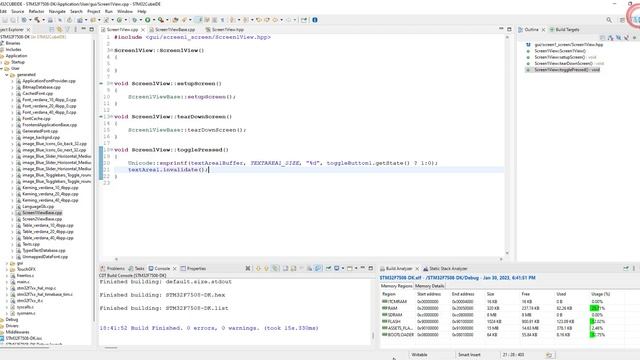This screenshot has width=640, height=360.
Task: Select FontCache.cpp in Project Explorer
Action: tap(36, 119)
